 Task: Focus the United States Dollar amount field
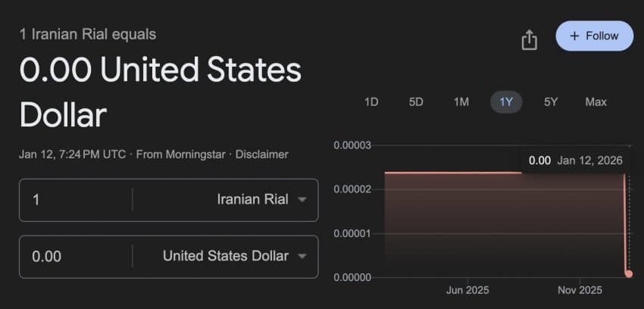point(76,256)
